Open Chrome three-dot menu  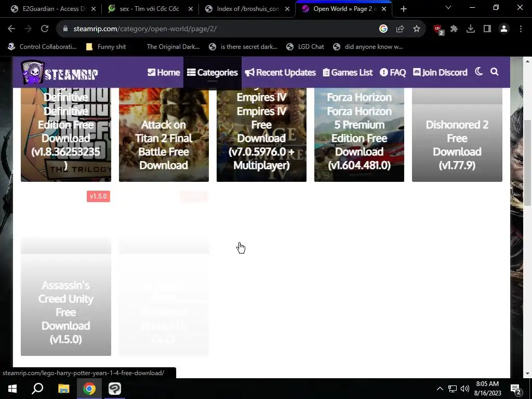pyautogui.click(x=521, y=29)
